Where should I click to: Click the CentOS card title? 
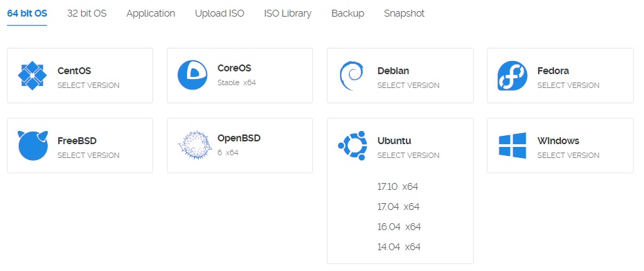click(x=74, y=71)
